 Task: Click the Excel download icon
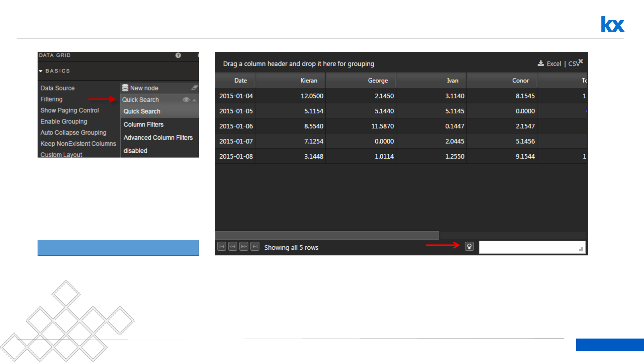coord(541,63)
